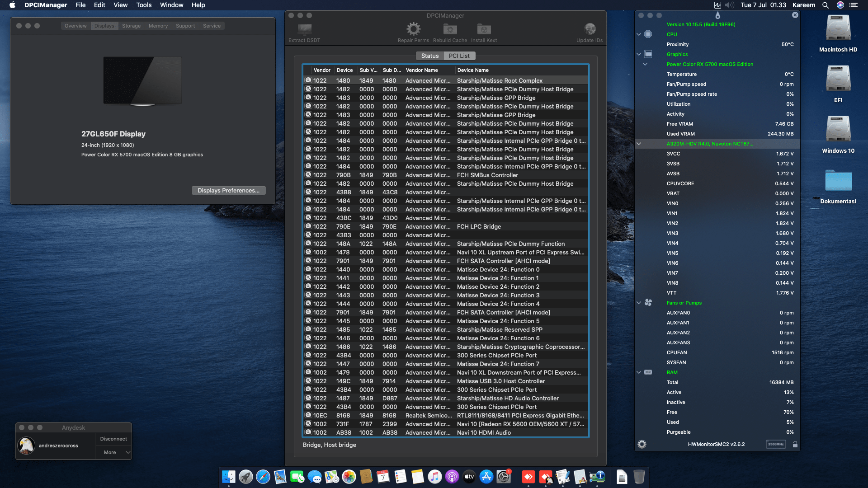Open Update IDs in DPCIManager toolbar

(x=590, y=29)
